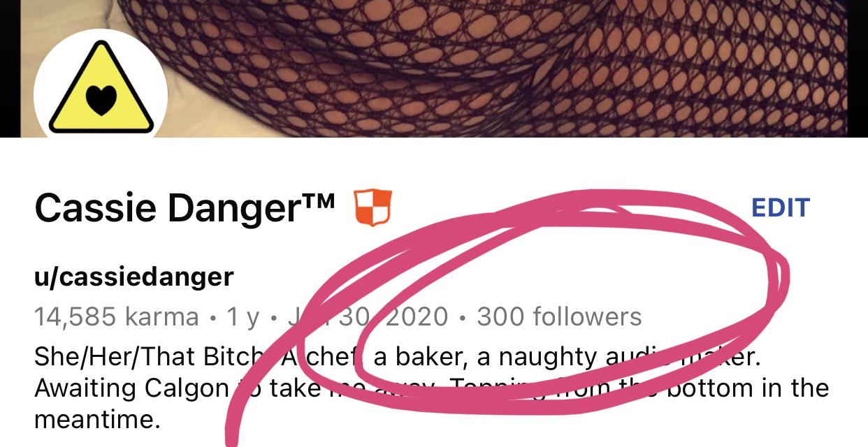Tap the 30 in the join date
This screenshot has height=447, width=868.
click(x=355, y=317)
